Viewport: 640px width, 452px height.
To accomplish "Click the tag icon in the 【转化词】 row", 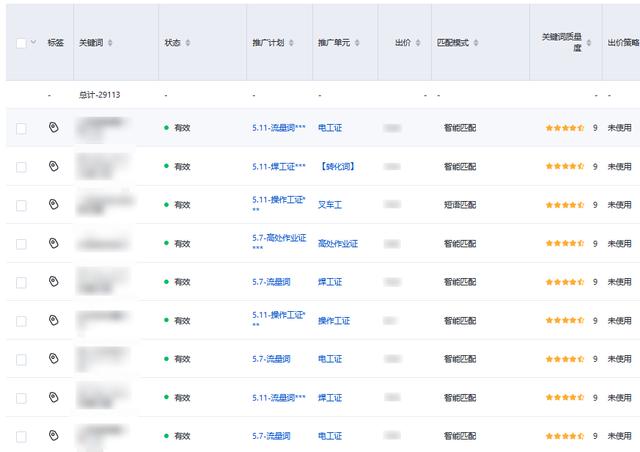I will [x=53, y=166].
